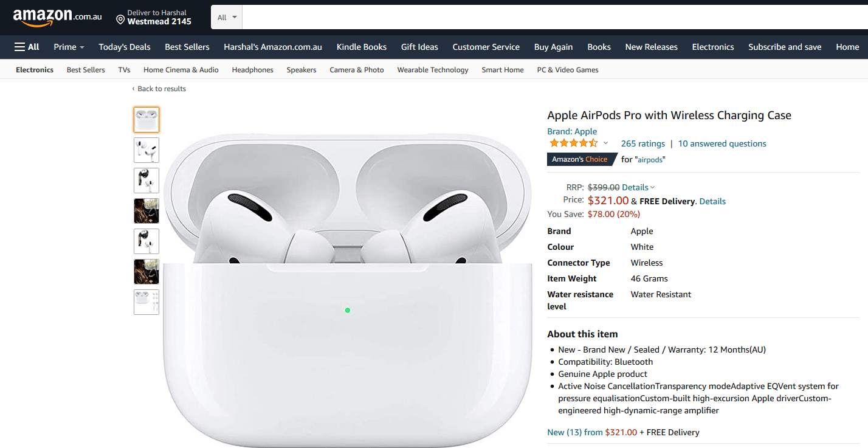
Task: Open Customer Service from navigation bar
Action: click(x=486, y=47)
